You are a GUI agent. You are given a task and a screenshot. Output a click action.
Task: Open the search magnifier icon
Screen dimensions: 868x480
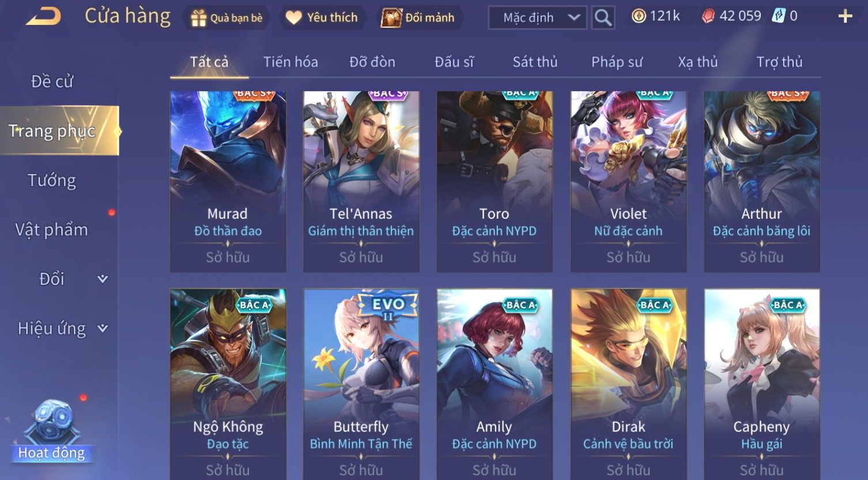(x=603, y=17)
